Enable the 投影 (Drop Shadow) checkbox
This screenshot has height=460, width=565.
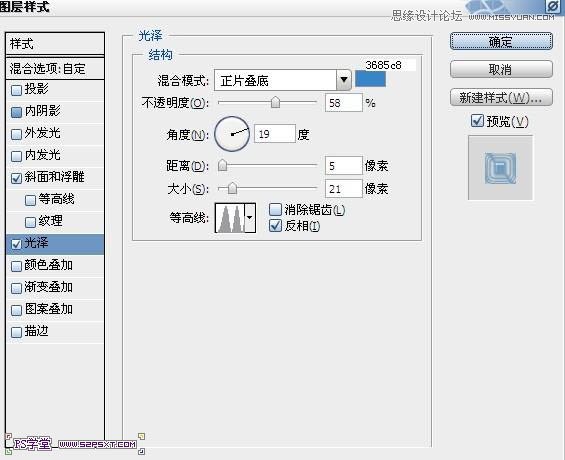click(16, 90)
